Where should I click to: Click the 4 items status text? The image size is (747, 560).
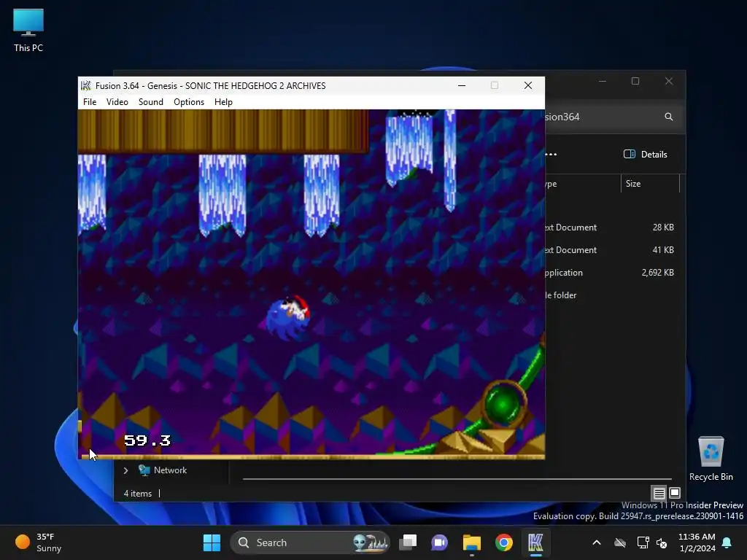[138, 494]
